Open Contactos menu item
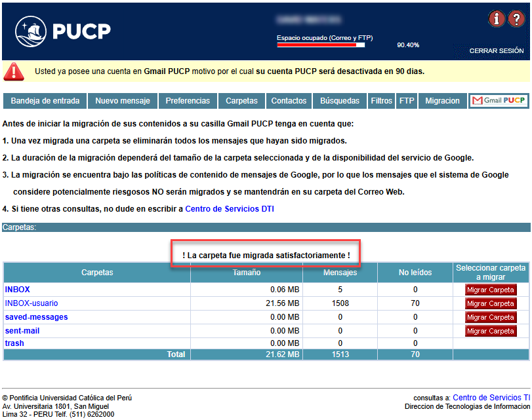The width and height of the screenshot is (532, 420). point(289,101)
